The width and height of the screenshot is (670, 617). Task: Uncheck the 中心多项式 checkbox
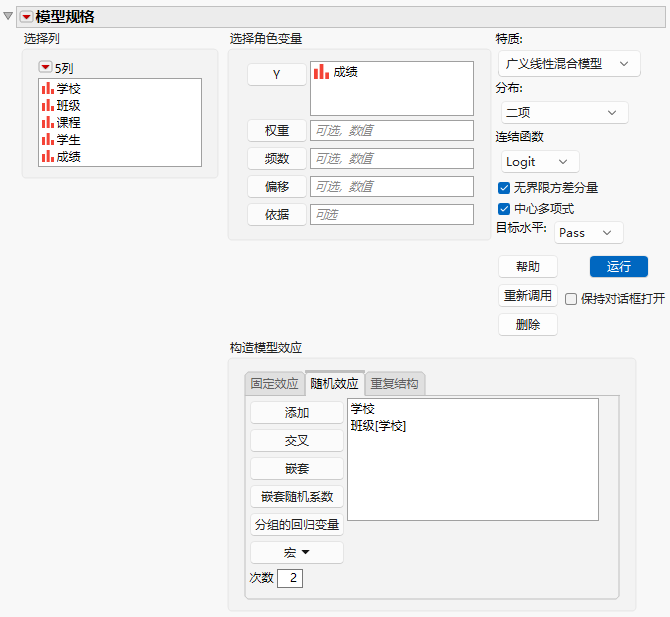coord(504,209)
